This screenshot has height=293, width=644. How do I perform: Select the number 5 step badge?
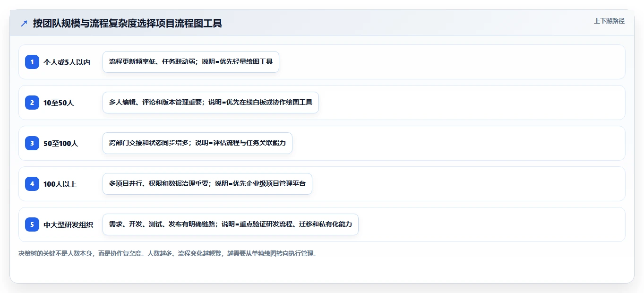pyautogui.click(x=32, y=224)
